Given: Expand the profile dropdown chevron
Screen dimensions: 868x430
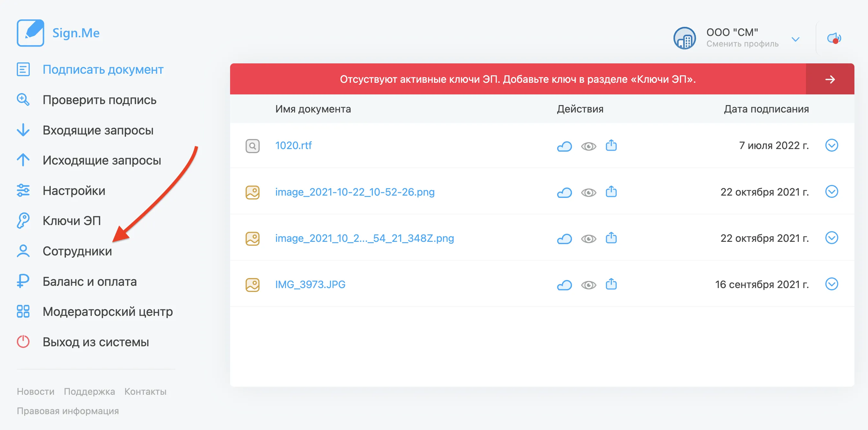Looking at the screenshot, I should [x=796, y=39].
